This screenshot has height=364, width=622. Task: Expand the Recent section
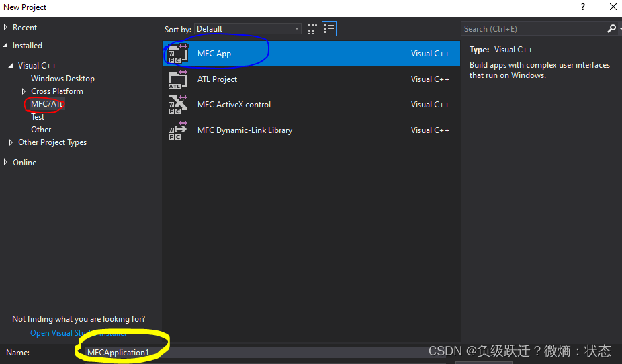click(5, 27)
